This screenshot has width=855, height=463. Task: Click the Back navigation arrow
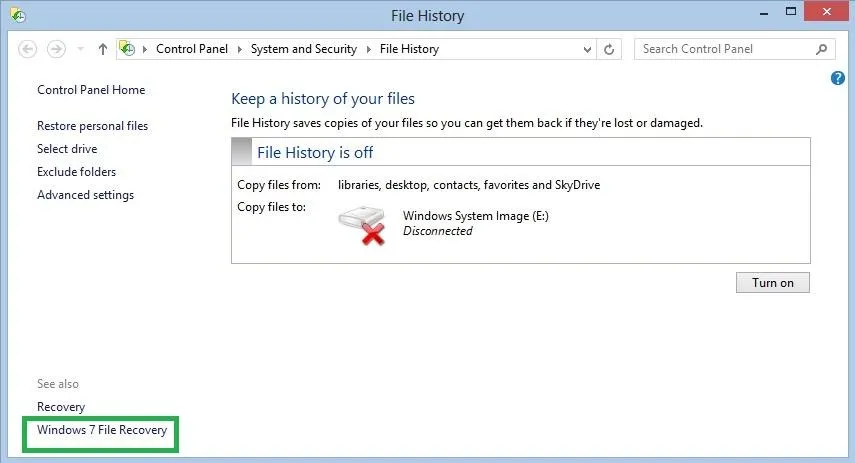pos(27,49)
